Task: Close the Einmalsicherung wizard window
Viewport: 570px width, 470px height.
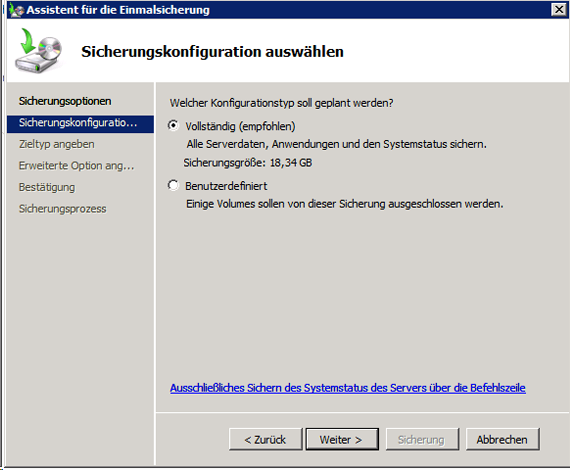Action: [558, 9]
